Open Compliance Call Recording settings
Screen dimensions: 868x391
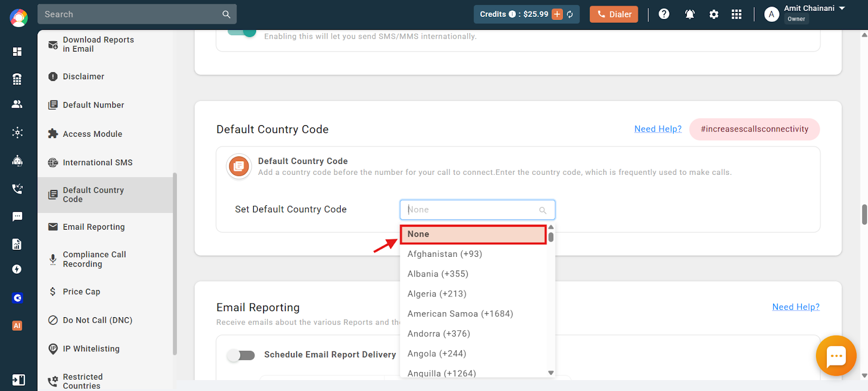click(x=105, y=260)
